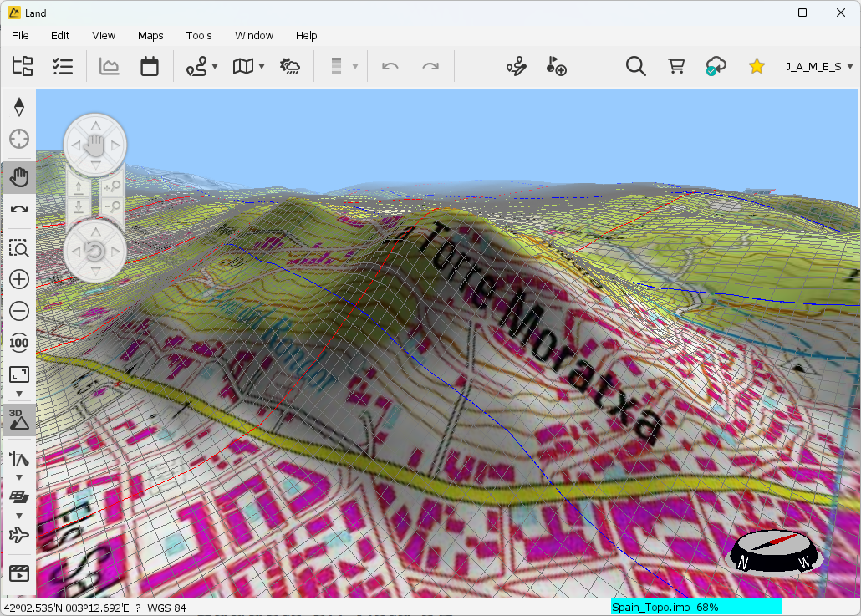Zoom out with the minus circle
The height and width of the screenshot is (616, 861).
pos(19,311)
